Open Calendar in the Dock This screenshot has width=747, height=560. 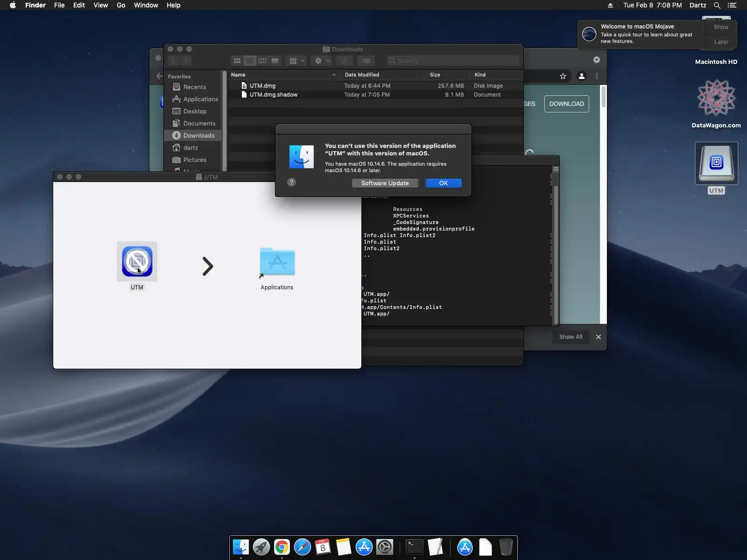pos(323,547)
